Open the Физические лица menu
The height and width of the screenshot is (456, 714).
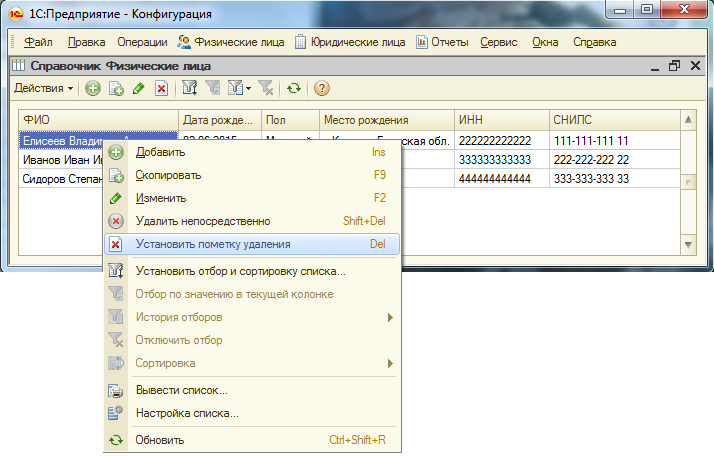231,42
